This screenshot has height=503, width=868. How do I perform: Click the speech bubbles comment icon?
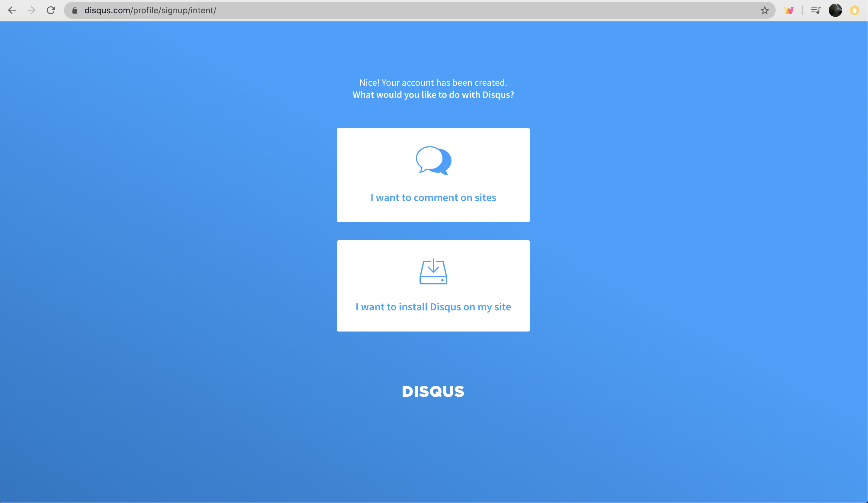433,161
